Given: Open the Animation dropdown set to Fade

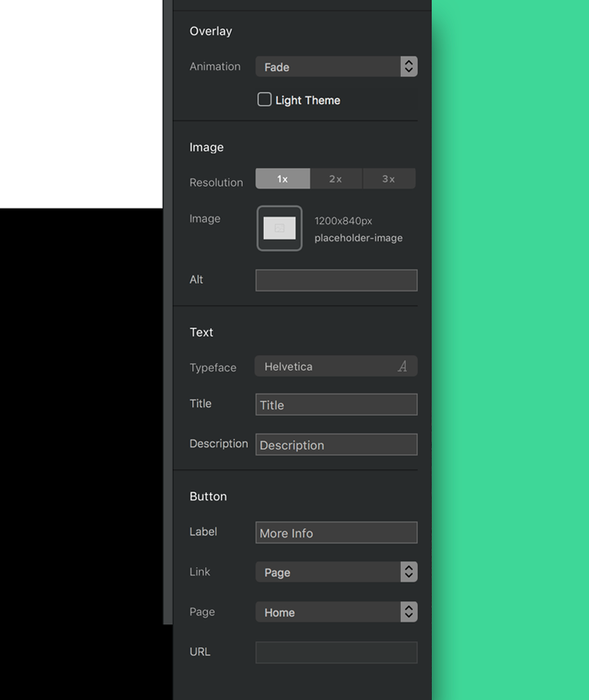Looking at the screenshot, I should click(327, 67).
